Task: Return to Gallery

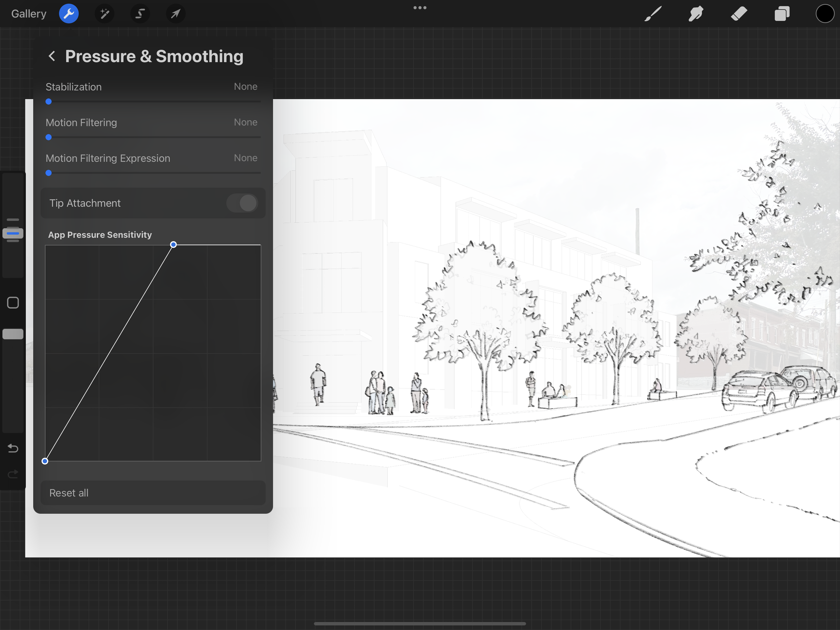Action: click(x=29, y=14)
